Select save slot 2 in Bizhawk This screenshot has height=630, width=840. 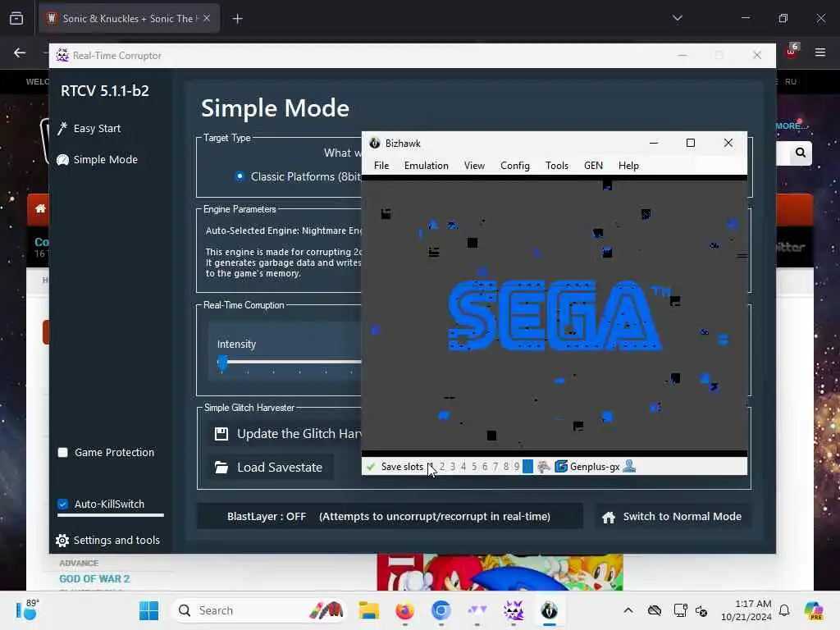pos(442,467)
